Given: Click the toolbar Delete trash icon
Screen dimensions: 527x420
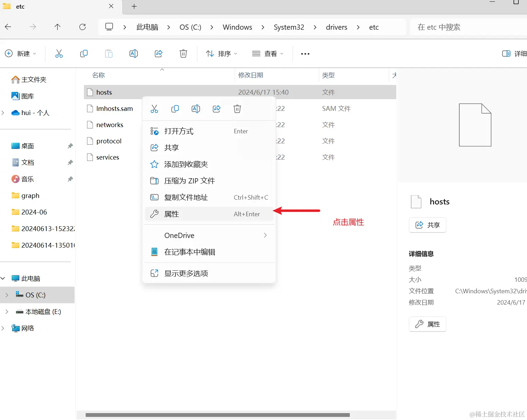Looking at the screenshot, I should coord(183,54).
